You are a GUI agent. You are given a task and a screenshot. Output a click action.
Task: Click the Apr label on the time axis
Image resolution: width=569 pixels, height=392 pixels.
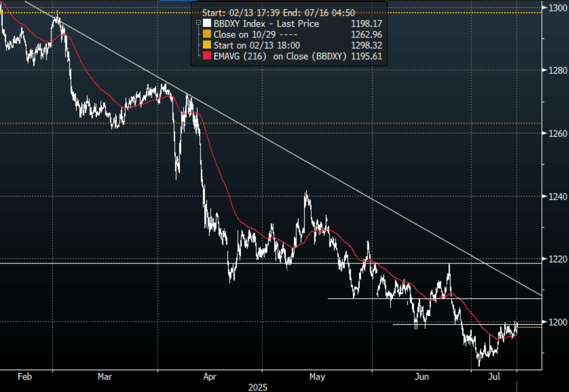tap(210, 377)
